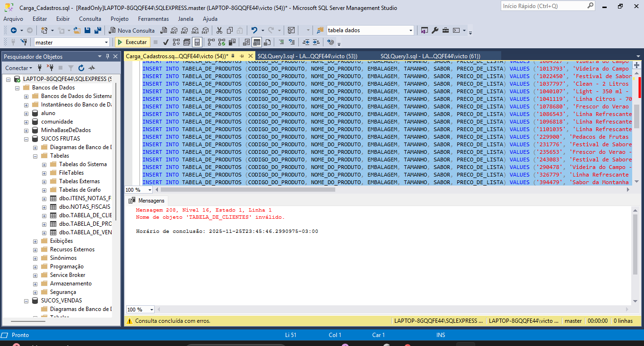
Task: Open the master database dropdown
Action: pyautogui.click(x=106, y=42)
